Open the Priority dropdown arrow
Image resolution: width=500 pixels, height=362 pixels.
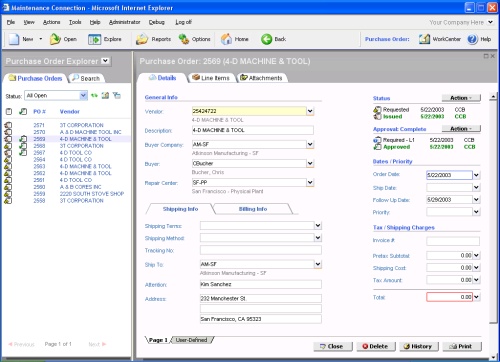click(476, 212)
